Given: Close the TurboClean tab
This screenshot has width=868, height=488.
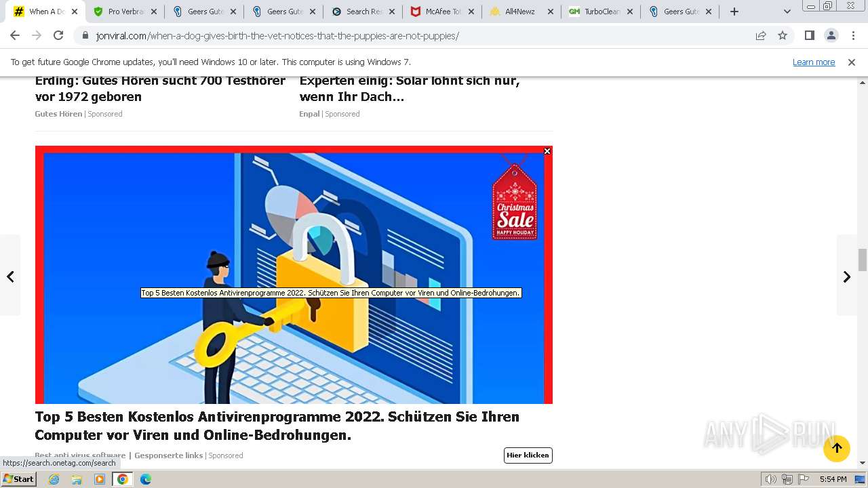Looking at the screenshot, I should pyautogui.click(x=630, y=12).
